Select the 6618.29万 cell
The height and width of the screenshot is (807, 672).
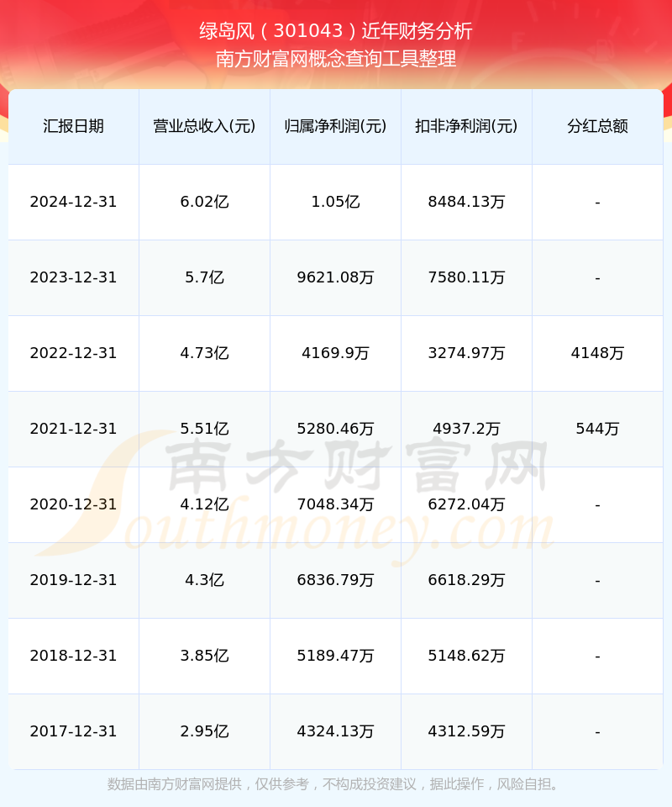pos(466,580)
